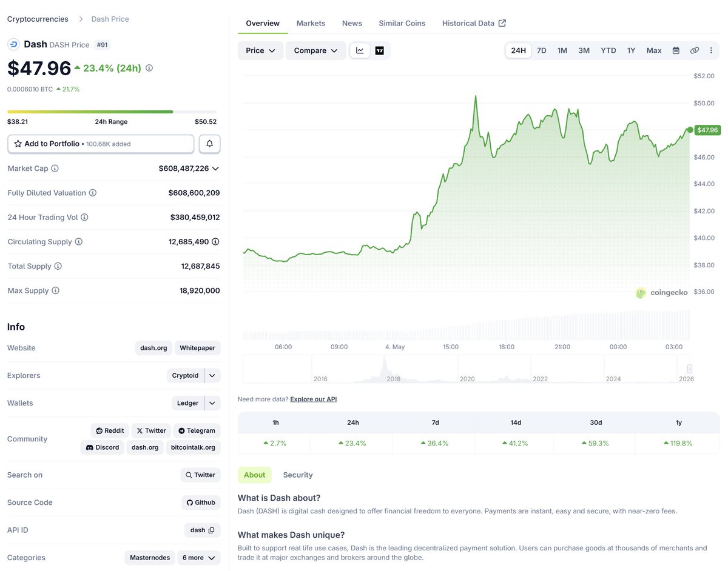This screenshot has height=571, width=728.
Task: Open chart more options menu
Action: (x=712, y=50)
